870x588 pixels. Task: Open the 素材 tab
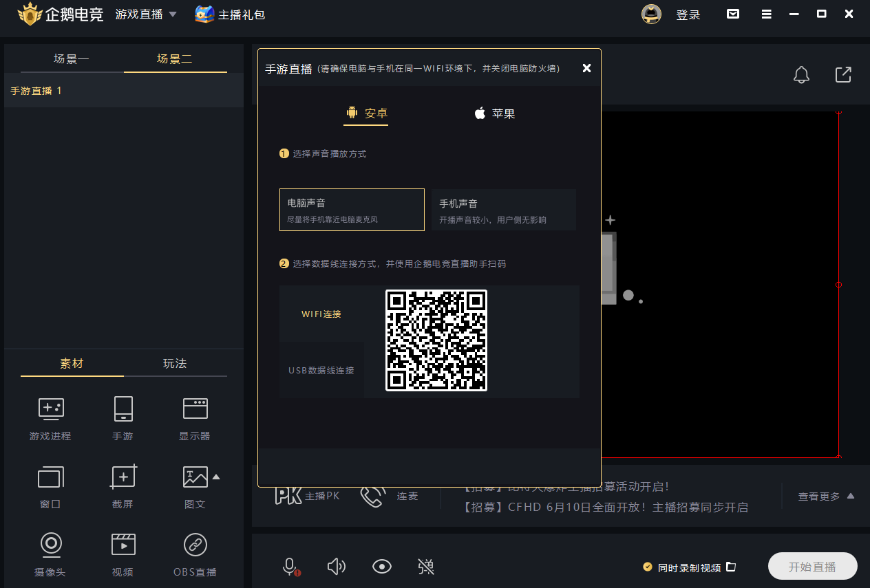click(72, 363)
